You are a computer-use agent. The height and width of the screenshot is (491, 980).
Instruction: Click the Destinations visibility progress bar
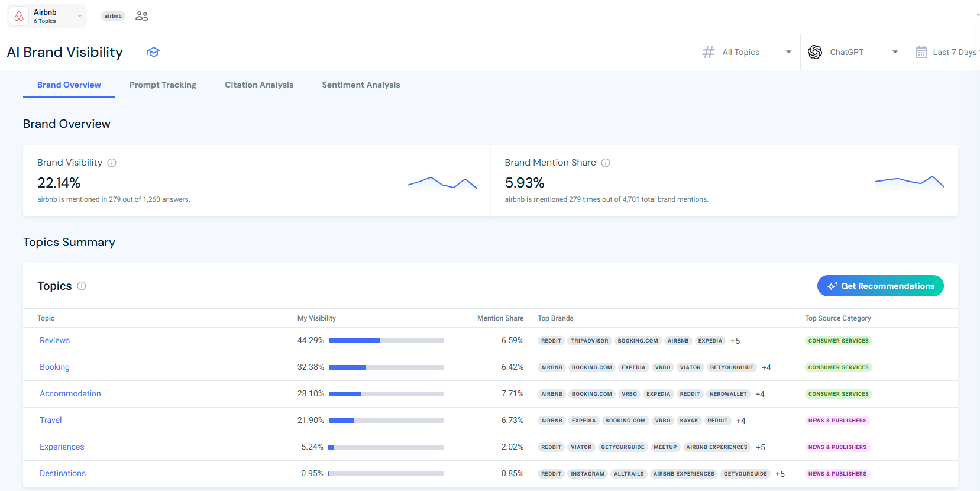coord(386,474)
